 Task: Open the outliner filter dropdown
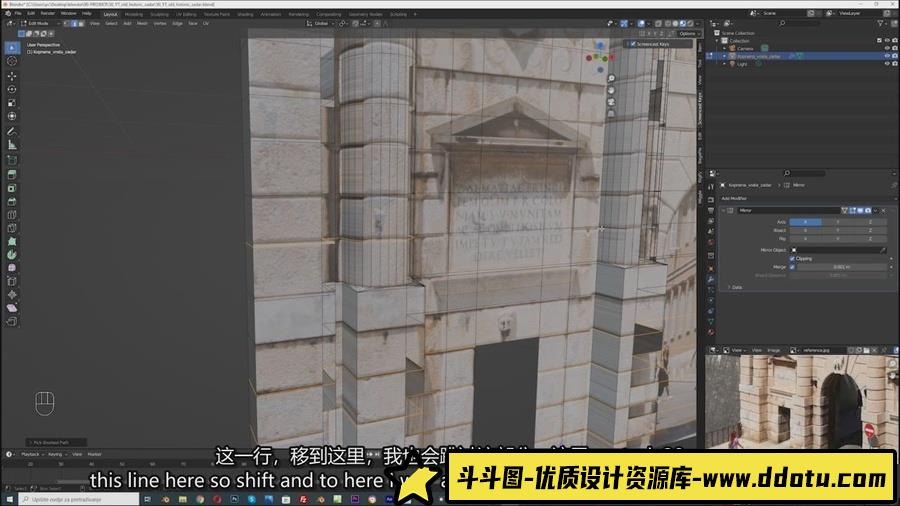tap(882, 24)
